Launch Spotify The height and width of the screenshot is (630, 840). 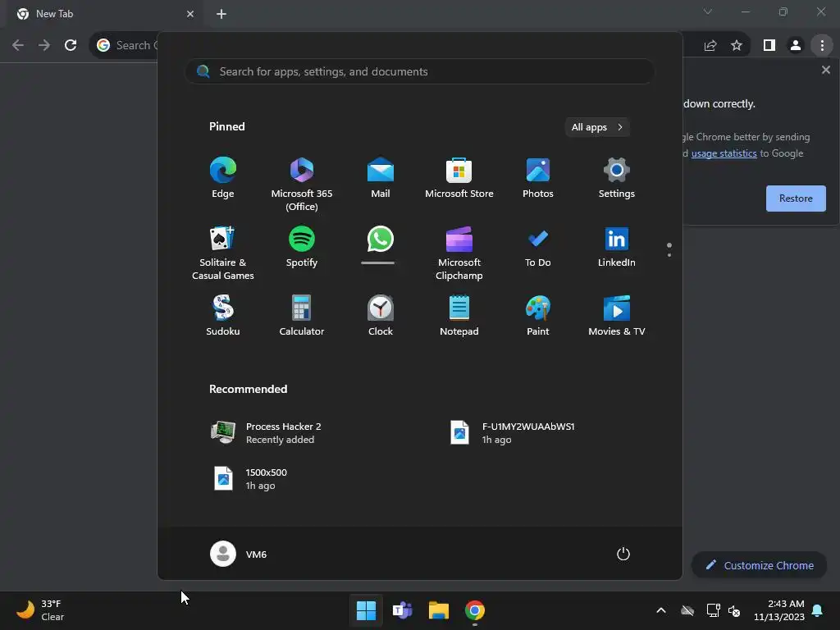(302, 247)
